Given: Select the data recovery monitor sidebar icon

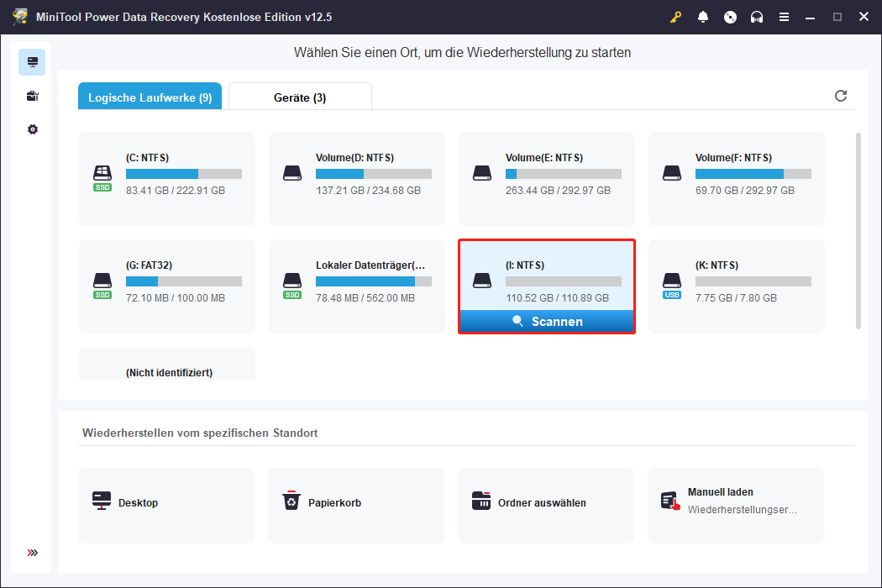Looking at the screenshot, I should [32, 62].
